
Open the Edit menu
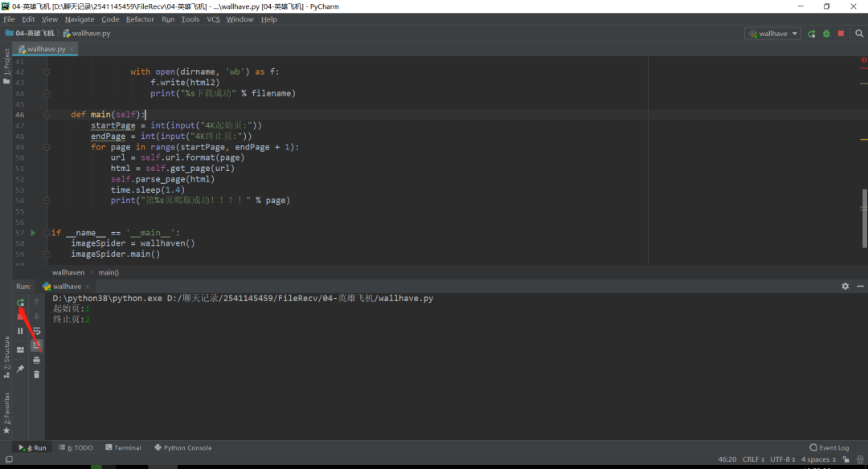point(28,19)
